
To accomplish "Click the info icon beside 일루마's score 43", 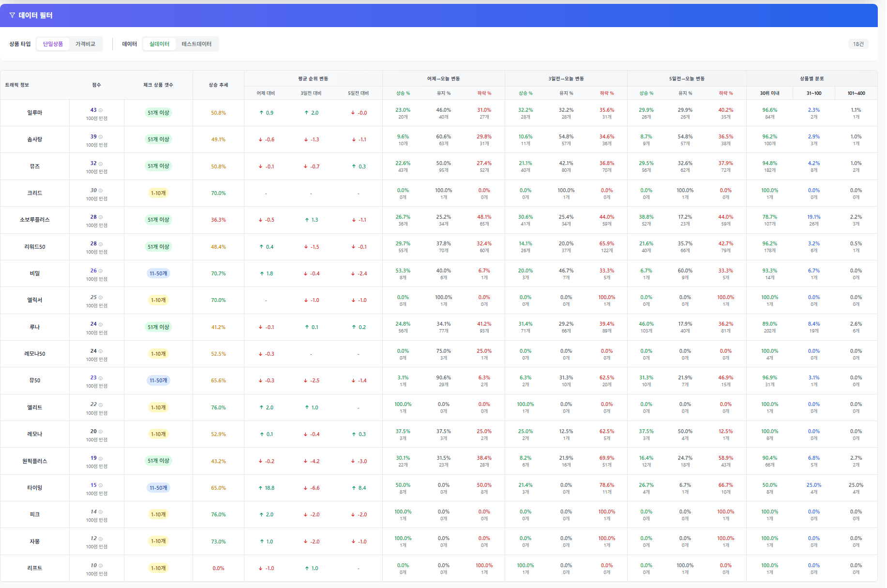I will click(x=101, y=110).
